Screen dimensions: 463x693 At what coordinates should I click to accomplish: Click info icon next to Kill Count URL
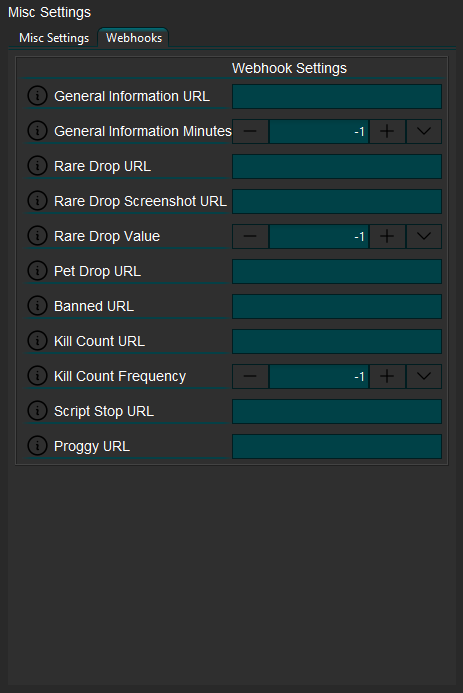coord(37,341)
